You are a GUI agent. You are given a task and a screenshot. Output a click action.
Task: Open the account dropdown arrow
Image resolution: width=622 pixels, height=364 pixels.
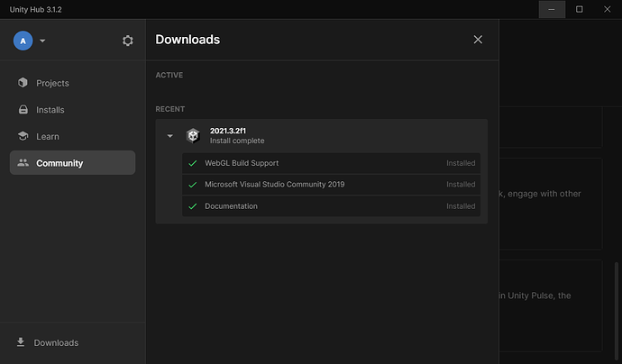(42, 41)
